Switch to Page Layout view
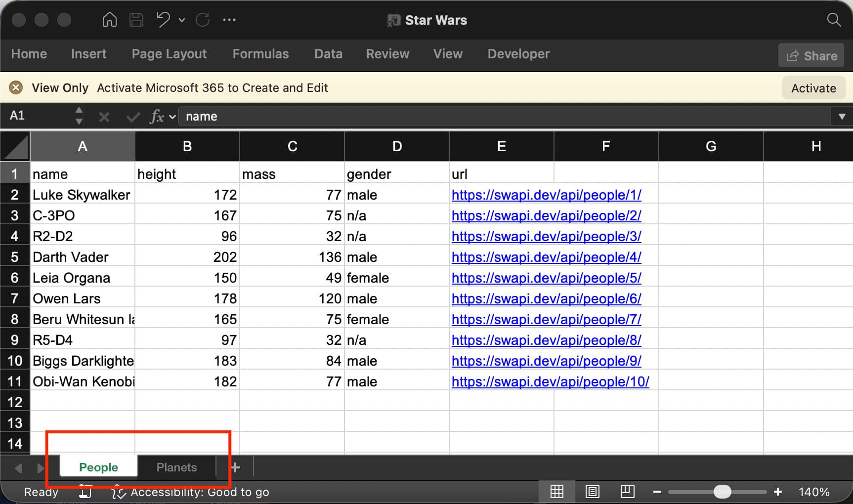 pyautogui.click(x=592, y=492)
